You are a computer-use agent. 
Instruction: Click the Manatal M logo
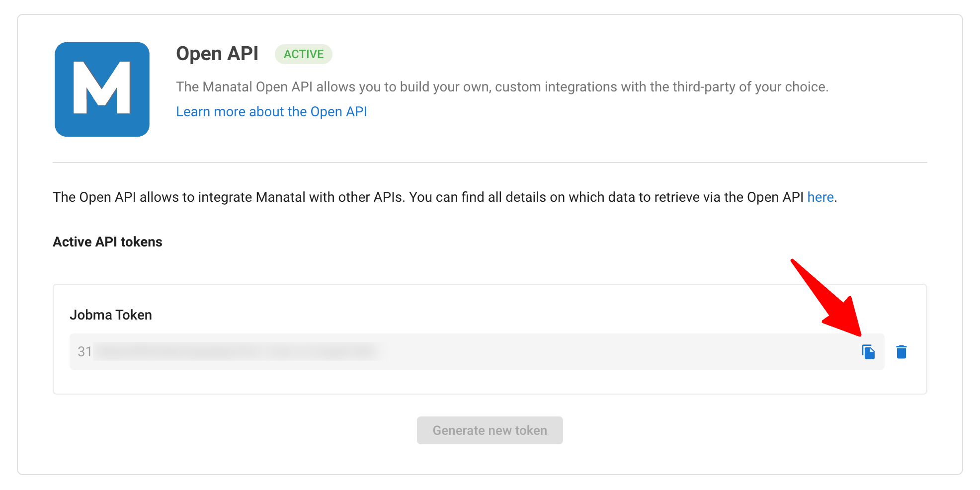point(102,89)
